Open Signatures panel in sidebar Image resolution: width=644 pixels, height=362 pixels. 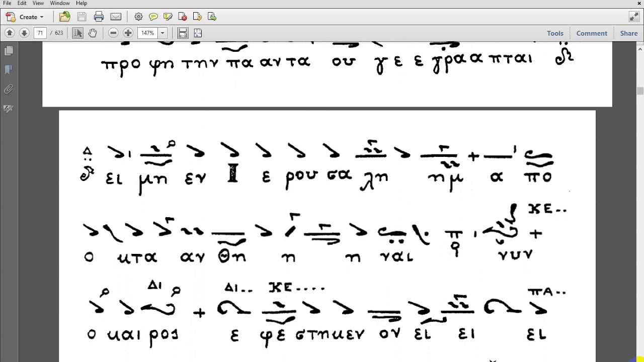9,109
